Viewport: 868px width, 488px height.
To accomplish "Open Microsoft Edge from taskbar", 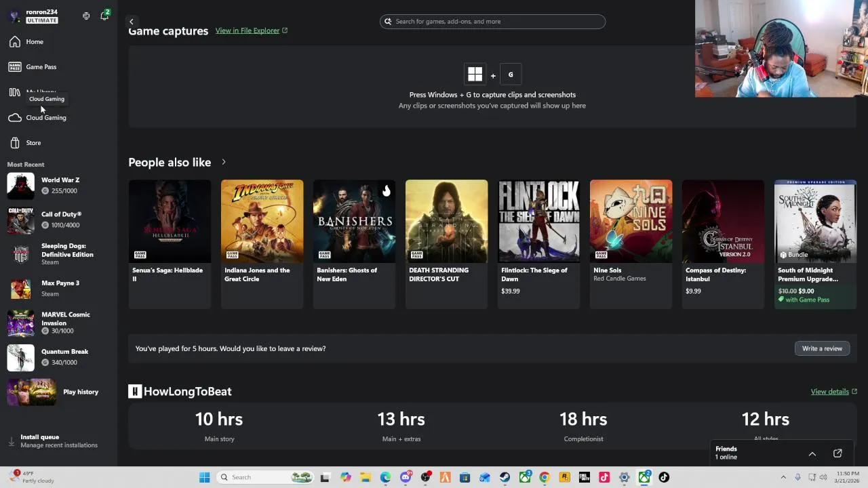I will [385, 477].
